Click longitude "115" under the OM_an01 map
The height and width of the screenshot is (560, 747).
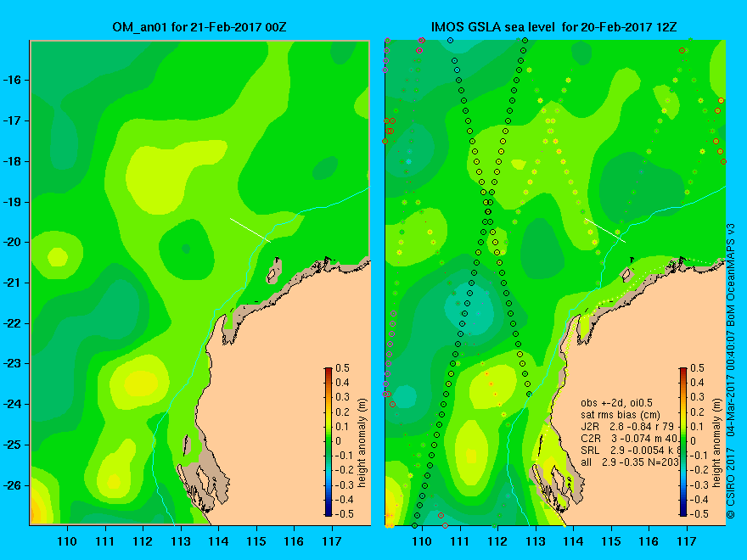[x=256, y=541]
